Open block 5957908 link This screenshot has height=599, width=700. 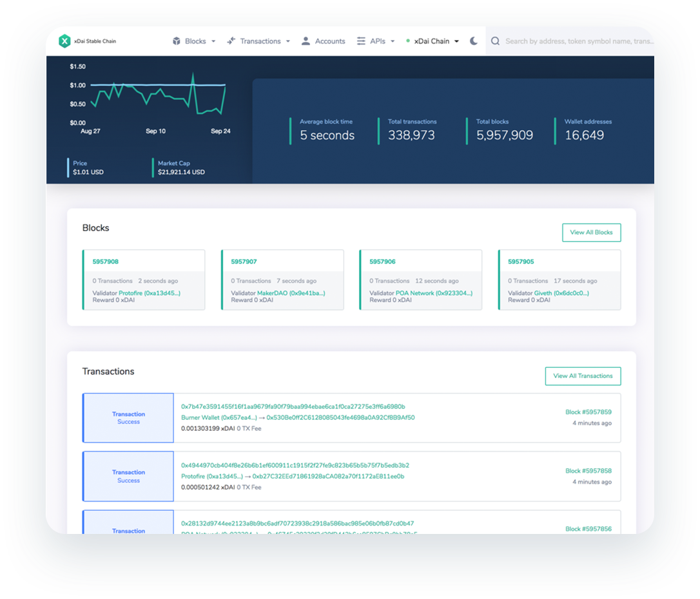click(x=106, y=262)
